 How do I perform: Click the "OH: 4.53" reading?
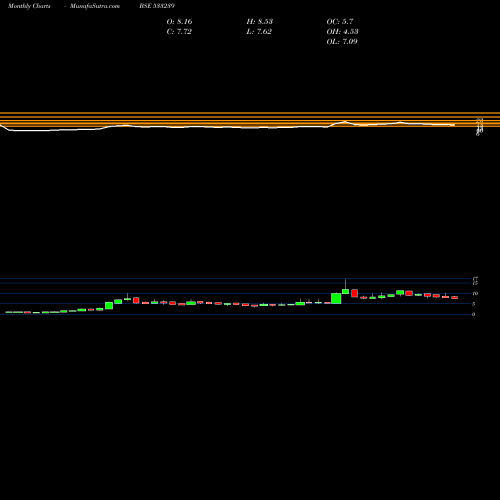coord(342,32)
